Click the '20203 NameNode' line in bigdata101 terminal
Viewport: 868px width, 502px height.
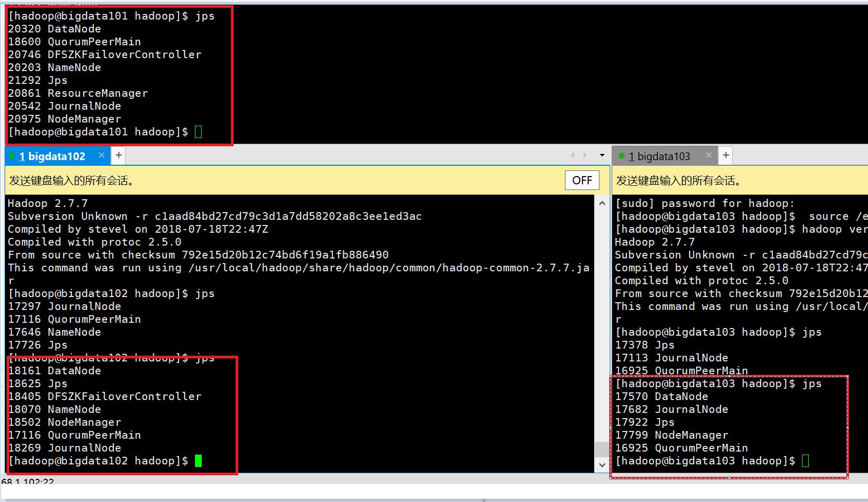55,67
